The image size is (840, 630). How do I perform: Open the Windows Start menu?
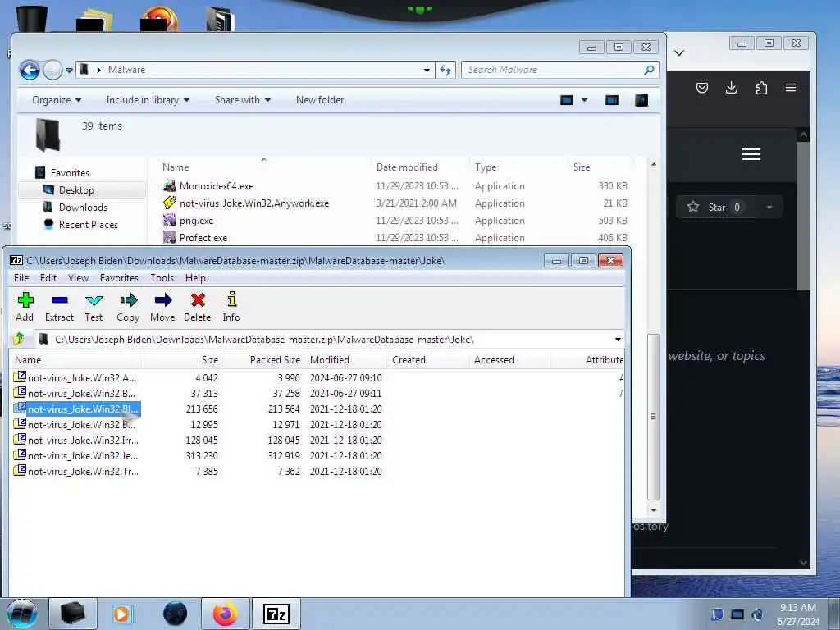22,614
